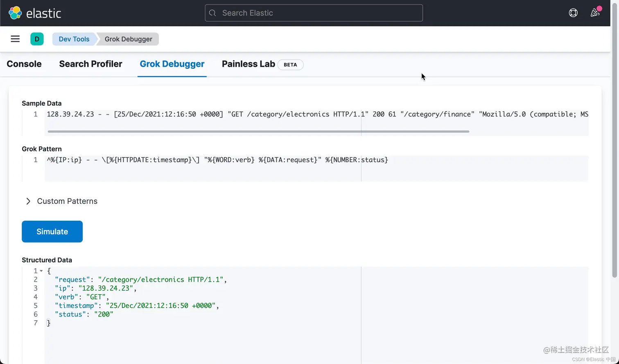The image size is (619, 364).
Task: Expand the Custom Patterns section
Action: coord(61,201)
